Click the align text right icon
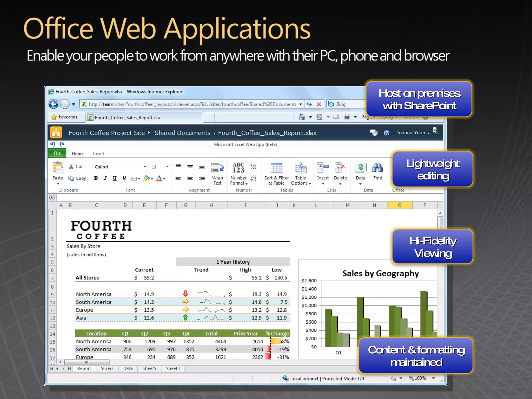Image resolution: width=532 pixels, height=399 pixels. (x=202, y=178)
